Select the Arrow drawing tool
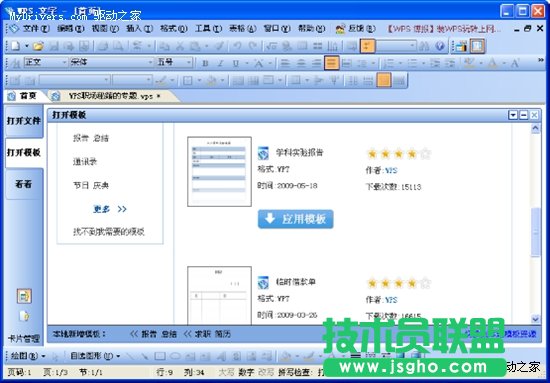This screenshot has height=383, width=550. click(x=145, y=356)
